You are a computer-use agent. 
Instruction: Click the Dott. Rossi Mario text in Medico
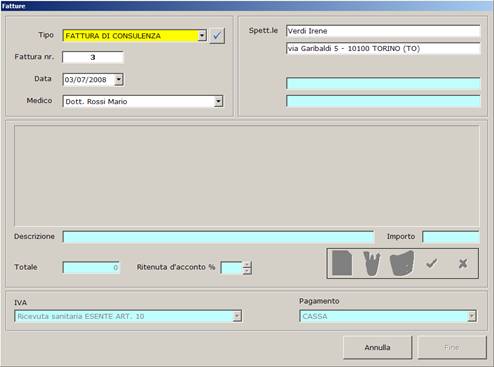point(96,102)
